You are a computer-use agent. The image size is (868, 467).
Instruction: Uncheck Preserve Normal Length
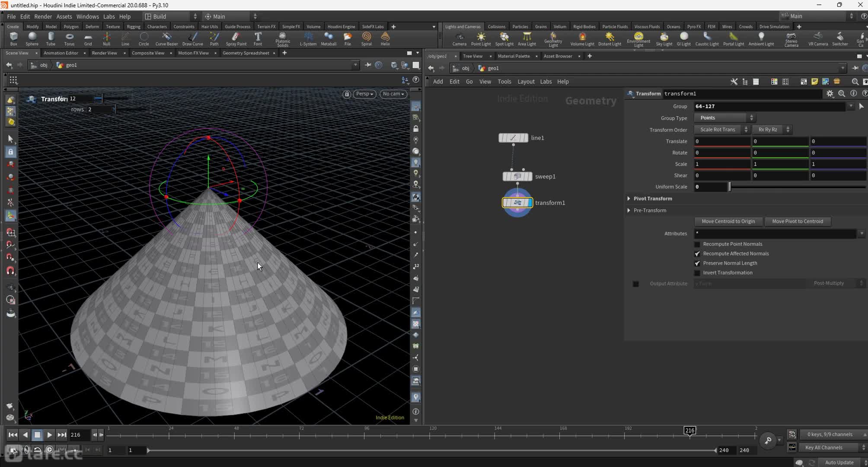point(697,263)
